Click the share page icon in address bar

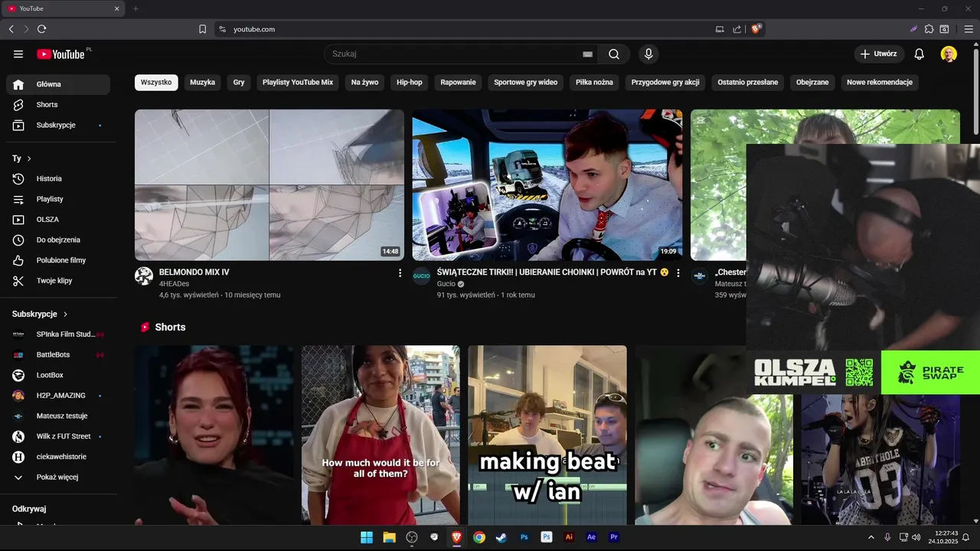[x=737, y=29]
